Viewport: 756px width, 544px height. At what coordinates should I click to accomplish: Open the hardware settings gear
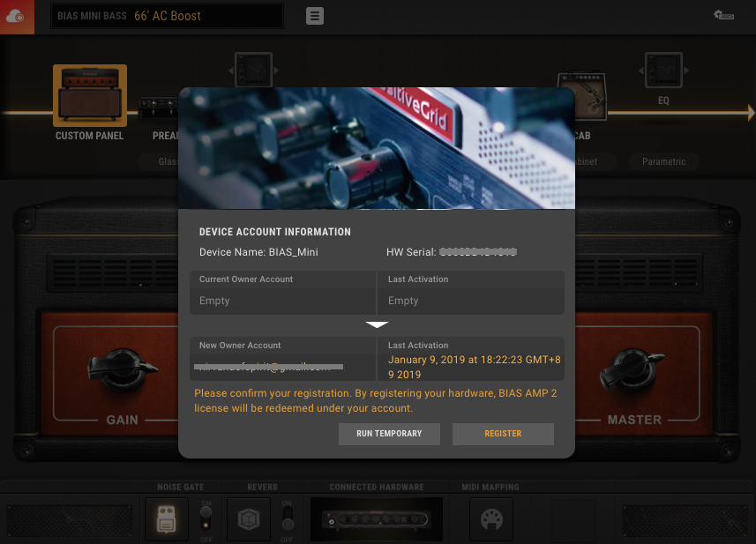[723, 13]
